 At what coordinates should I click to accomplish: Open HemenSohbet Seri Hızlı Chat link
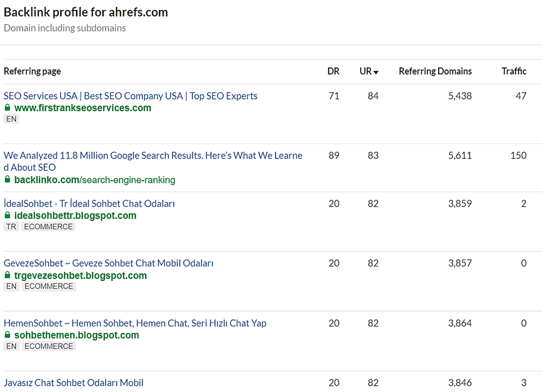135,323
